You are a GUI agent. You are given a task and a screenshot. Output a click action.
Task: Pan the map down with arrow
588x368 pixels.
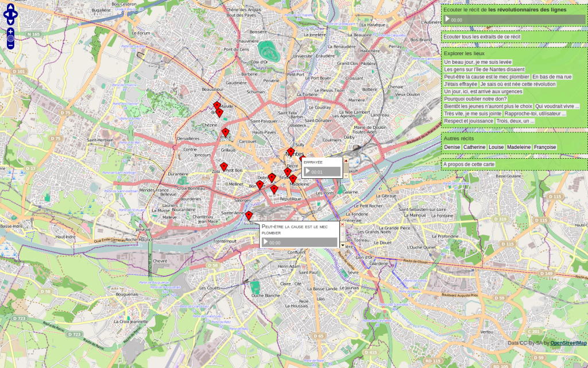click(12, 21)
